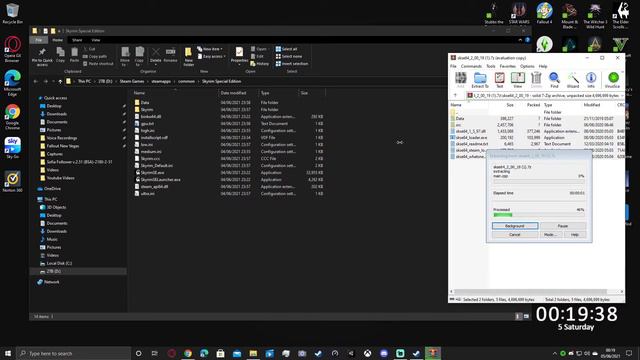Click Invert selection in Explorer ribbon
The width and height of the screenshot is (640, 360).
[x=292, y=64]
